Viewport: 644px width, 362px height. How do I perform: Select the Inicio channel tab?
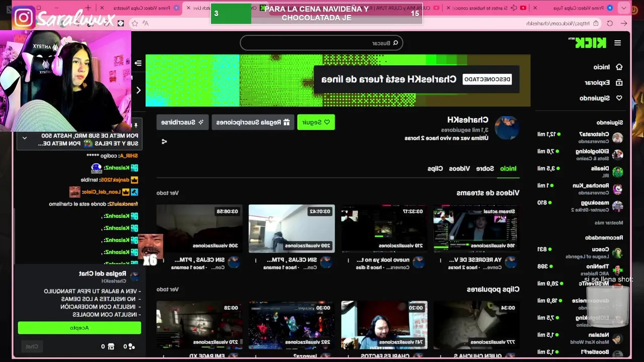[508, 168]
